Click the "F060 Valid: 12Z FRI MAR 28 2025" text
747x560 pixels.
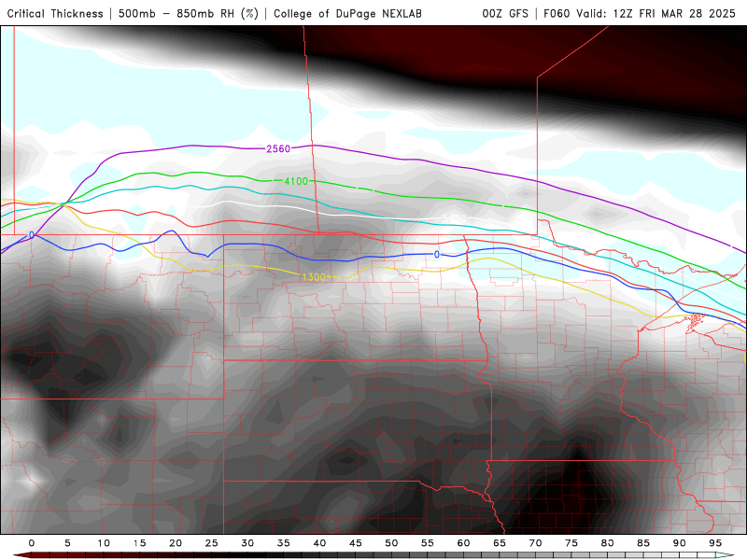(640, 13)
